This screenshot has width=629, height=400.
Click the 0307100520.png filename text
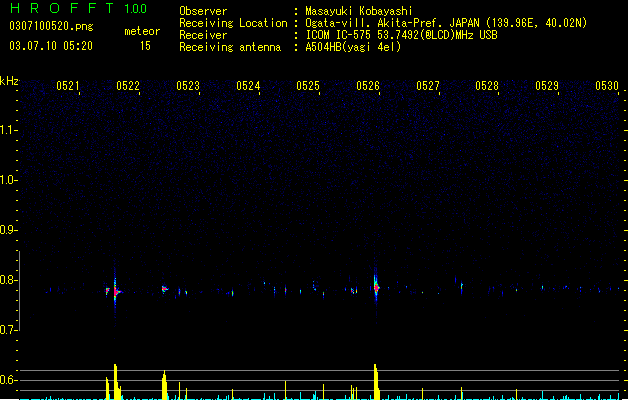click(51, 26)
